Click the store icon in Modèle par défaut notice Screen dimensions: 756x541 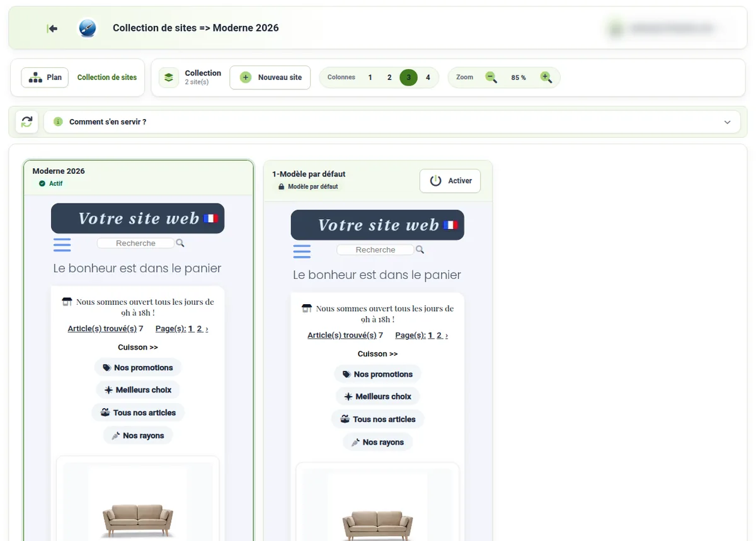[307, 309]
